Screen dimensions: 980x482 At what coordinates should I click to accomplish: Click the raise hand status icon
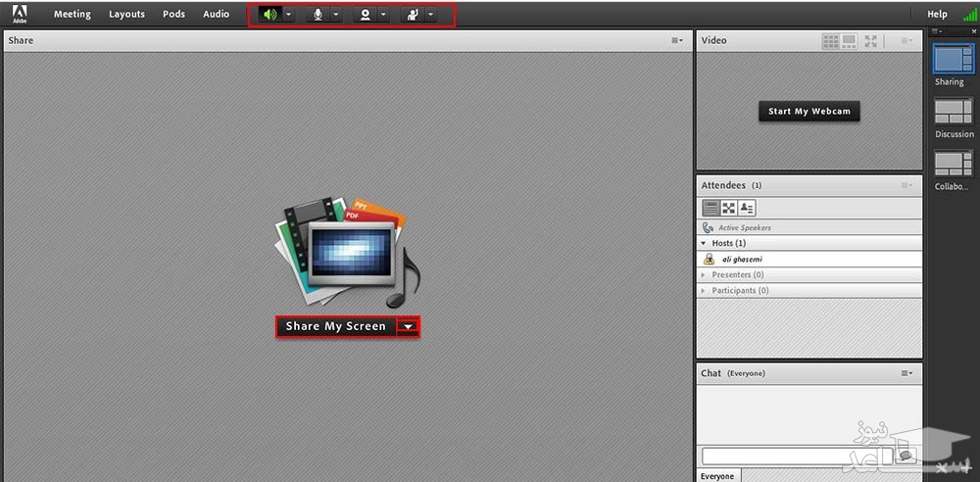click(414, 15)
